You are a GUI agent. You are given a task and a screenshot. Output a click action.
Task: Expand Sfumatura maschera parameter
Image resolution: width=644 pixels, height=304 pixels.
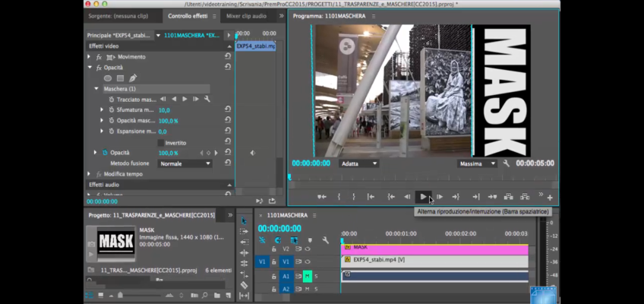[102, 109]
